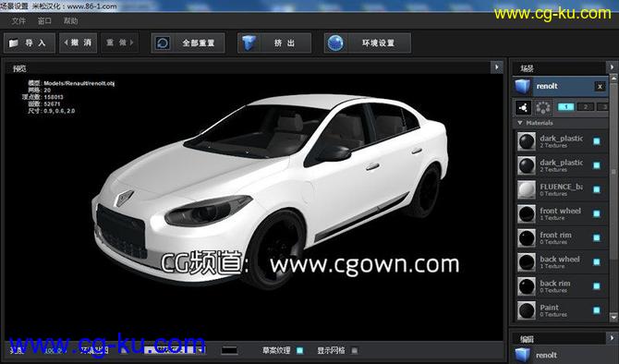Disable 草案纹理 draft texture checkbox
This screenshot has width=619, height=364.
300,350
